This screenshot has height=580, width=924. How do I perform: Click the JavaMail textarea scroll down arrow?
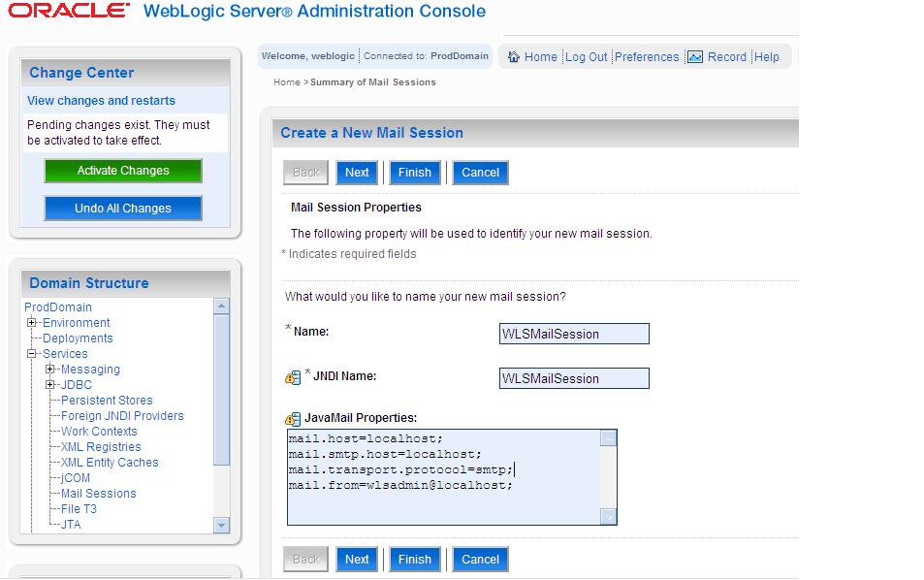[x=608, y=516]
